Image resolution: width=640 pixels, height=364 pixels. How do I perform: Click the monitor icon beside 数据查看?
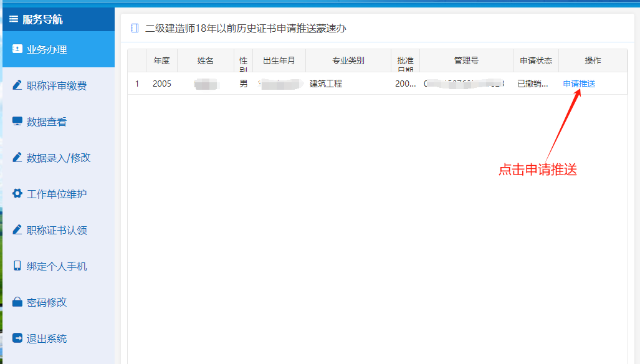pos(17,122)
